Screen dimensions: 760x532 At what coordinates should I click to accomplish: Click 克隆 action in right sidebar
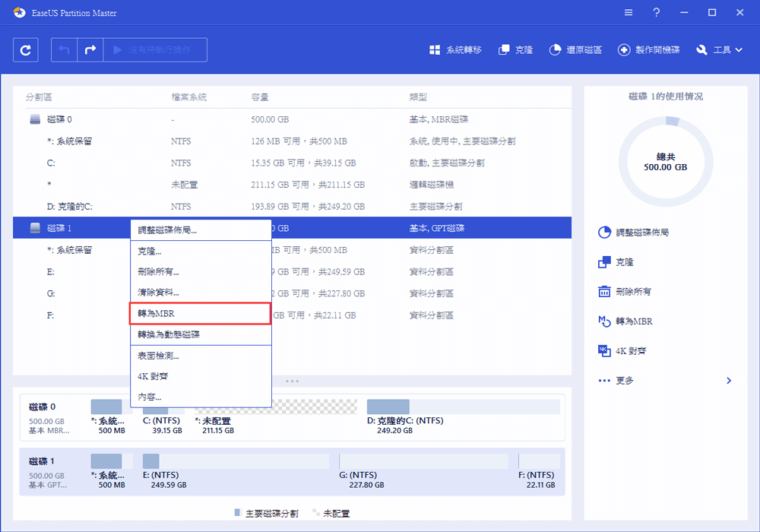click(x=616, y=262)
